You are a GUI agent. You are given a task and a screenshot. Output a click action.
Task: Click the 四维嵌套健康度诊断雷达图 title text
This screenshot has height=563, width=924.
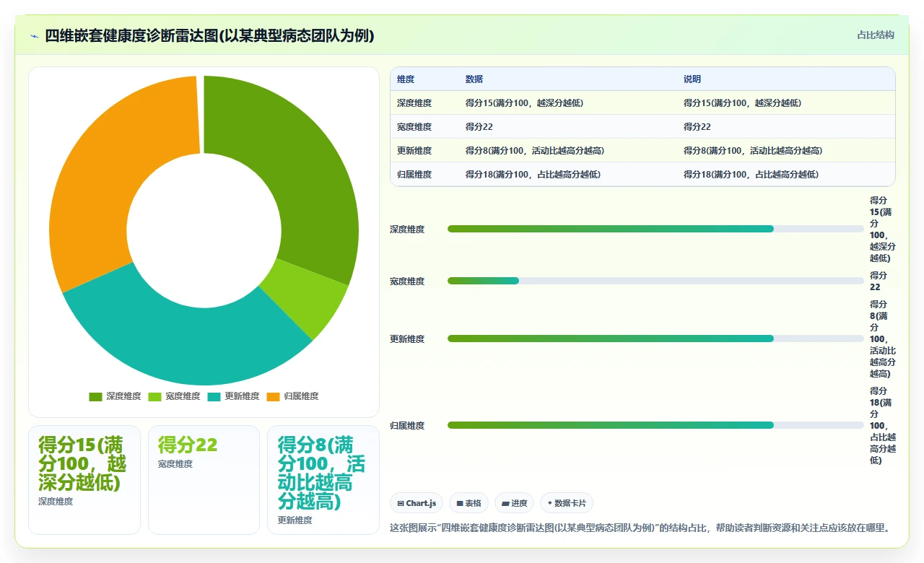coord(209,36)
